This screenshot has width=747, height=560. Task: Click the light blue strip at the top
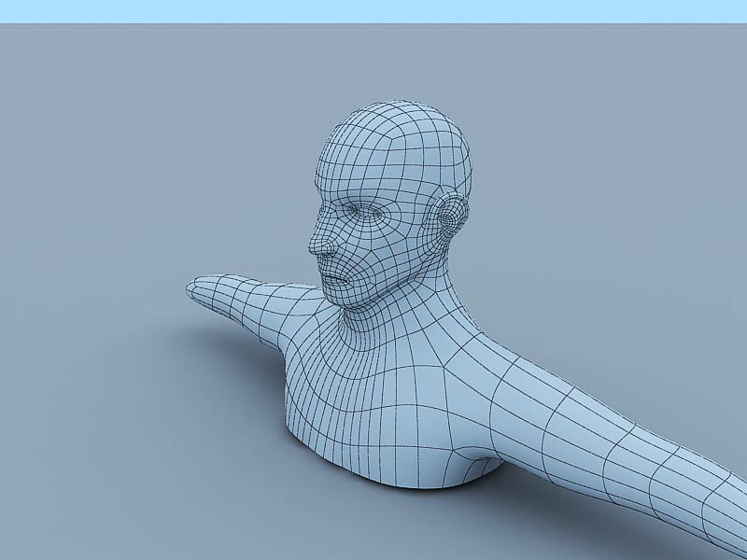pos(373,11)
